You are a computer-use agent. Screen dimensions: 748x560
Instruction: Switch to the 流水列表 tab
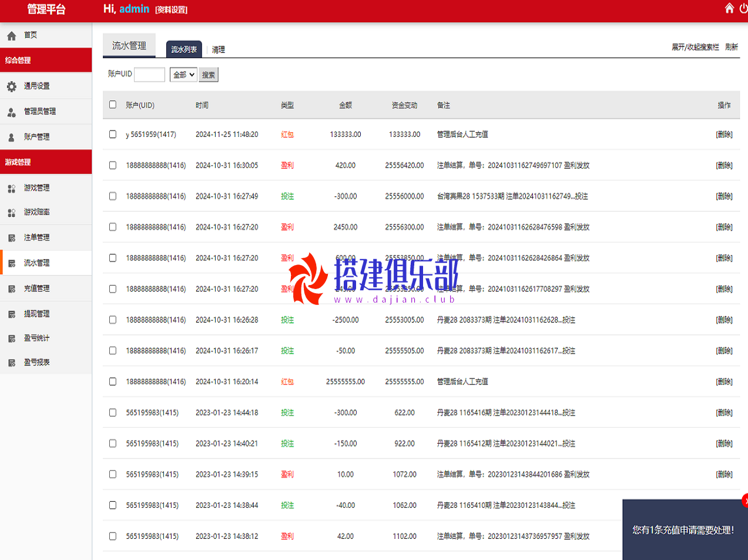184,49
